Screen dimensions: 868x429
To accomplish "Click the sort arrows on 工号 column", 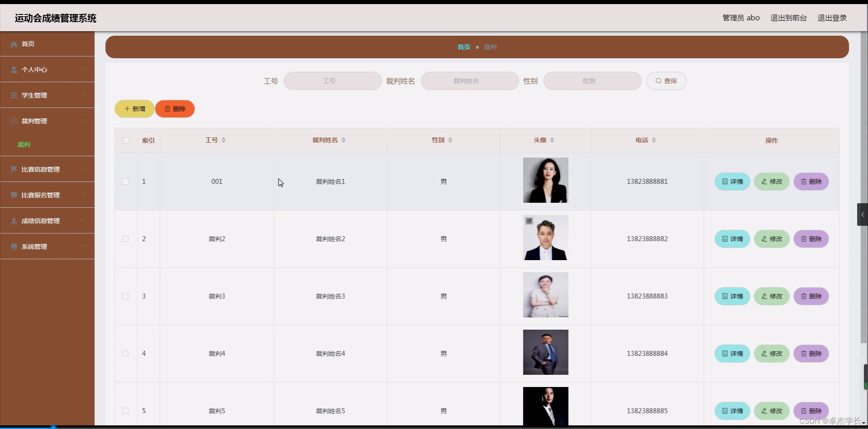I will point(225,140).
